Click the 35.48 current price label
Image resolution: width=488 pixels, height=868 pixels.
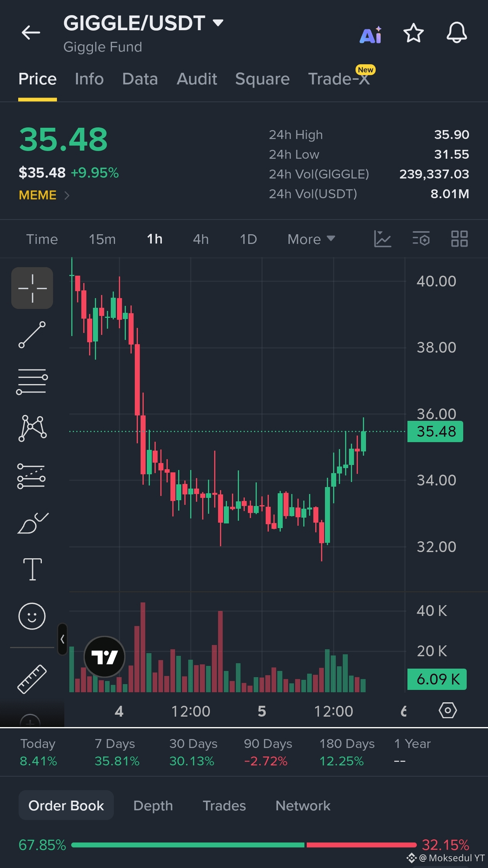(435, 431)
